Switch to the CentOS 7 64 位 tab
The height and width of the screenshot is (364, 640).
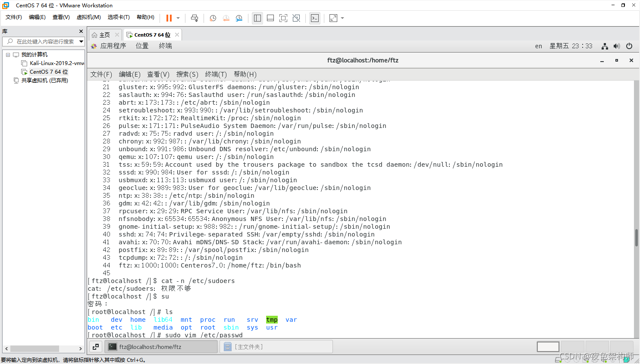152,35
